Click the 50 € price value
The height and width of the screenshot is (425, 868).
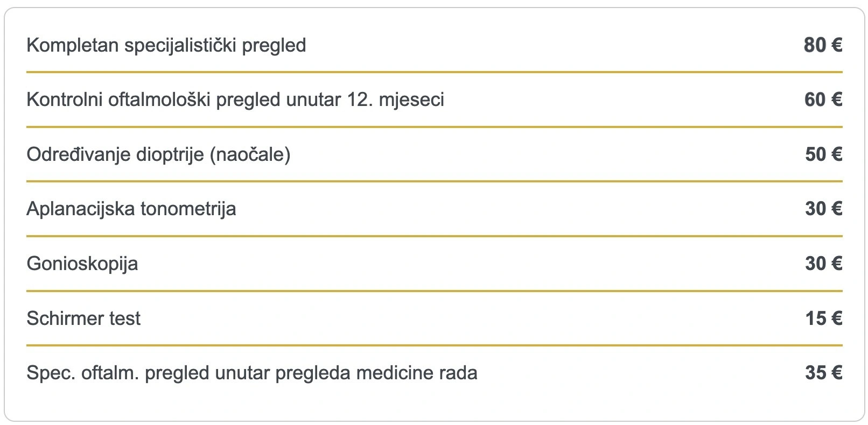point(823,155)
